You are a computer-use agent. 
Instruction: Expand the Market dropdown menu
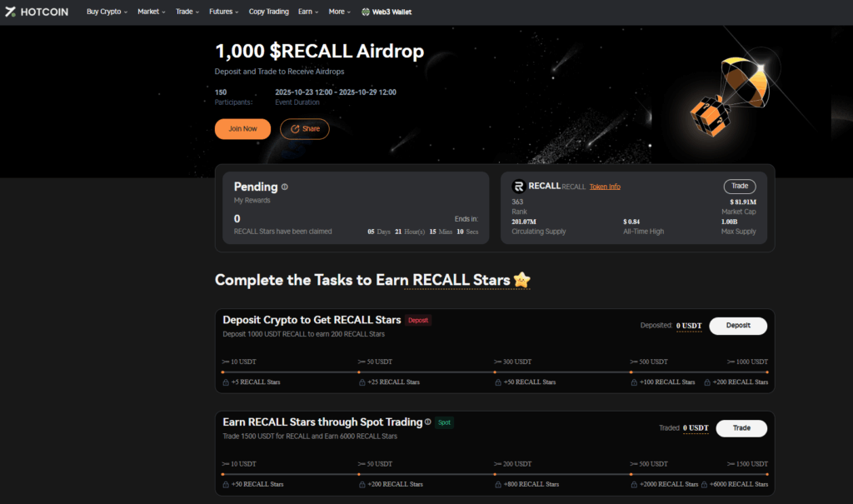click(152, 12)
